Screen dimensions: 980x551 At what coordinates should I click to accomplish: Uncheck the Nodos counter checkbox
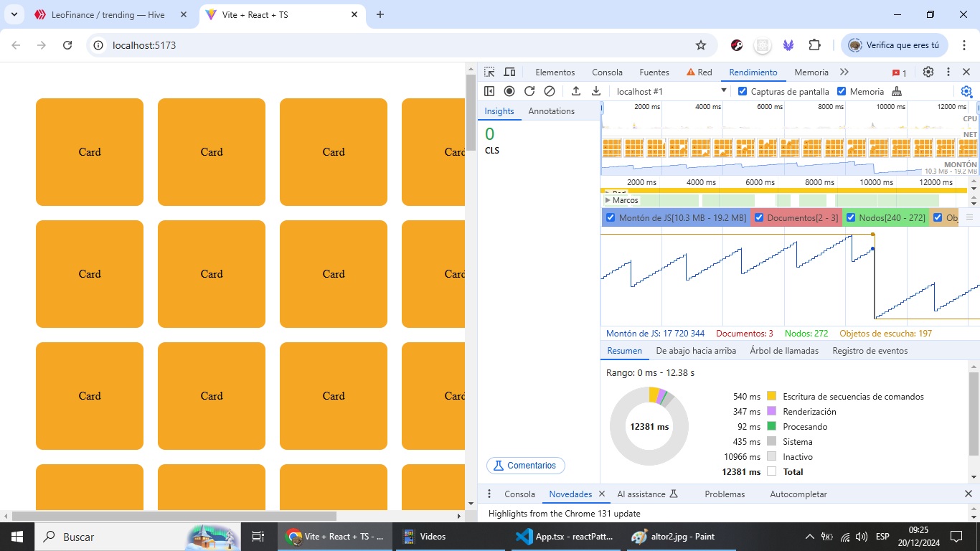(851, 217)
